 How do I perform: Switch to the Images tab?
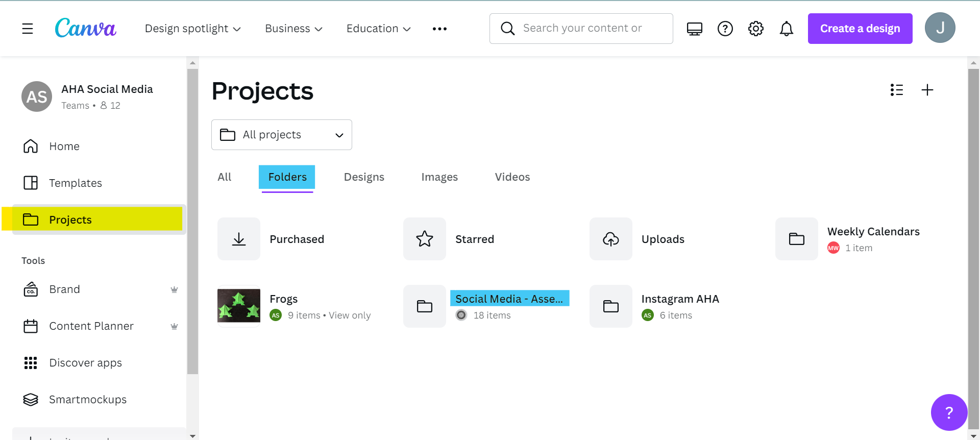tap(439, 177)
